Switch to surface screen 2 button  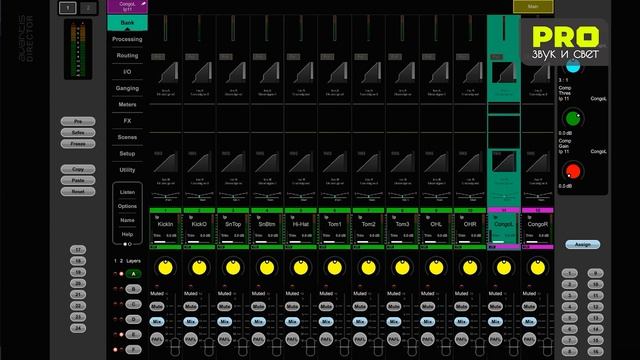pos(88,8)
